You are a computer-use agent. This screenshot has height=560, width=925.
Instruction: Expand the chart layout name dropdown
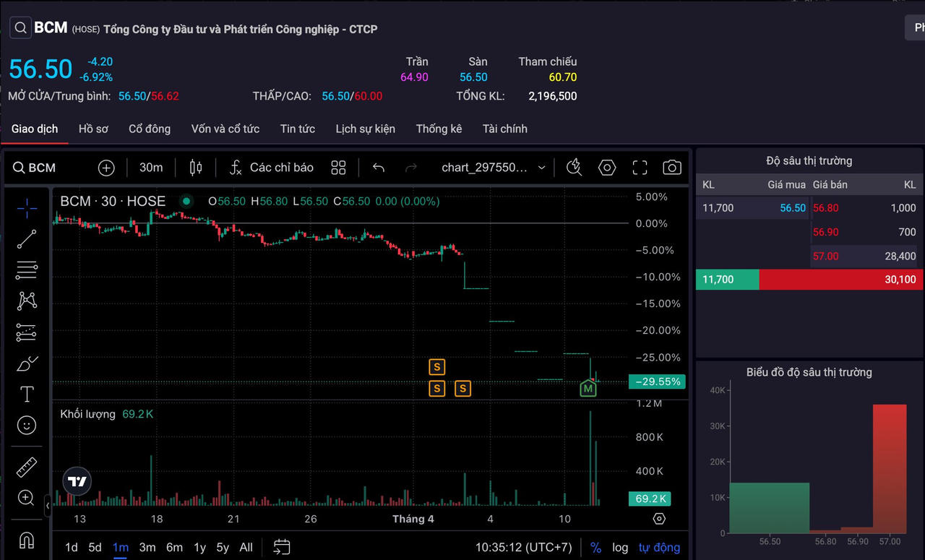[x=541, y=168]
